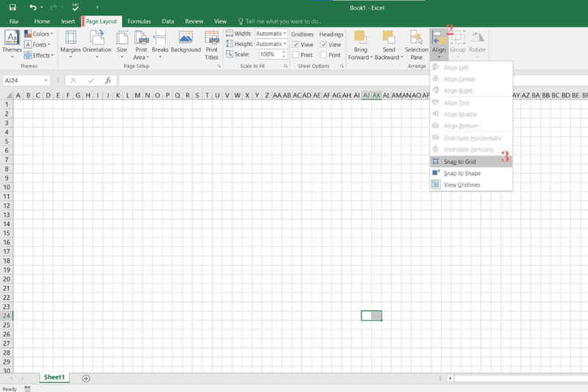Open the Height Automatic dropdown
The image size is (588, 392).
[284, 43]
